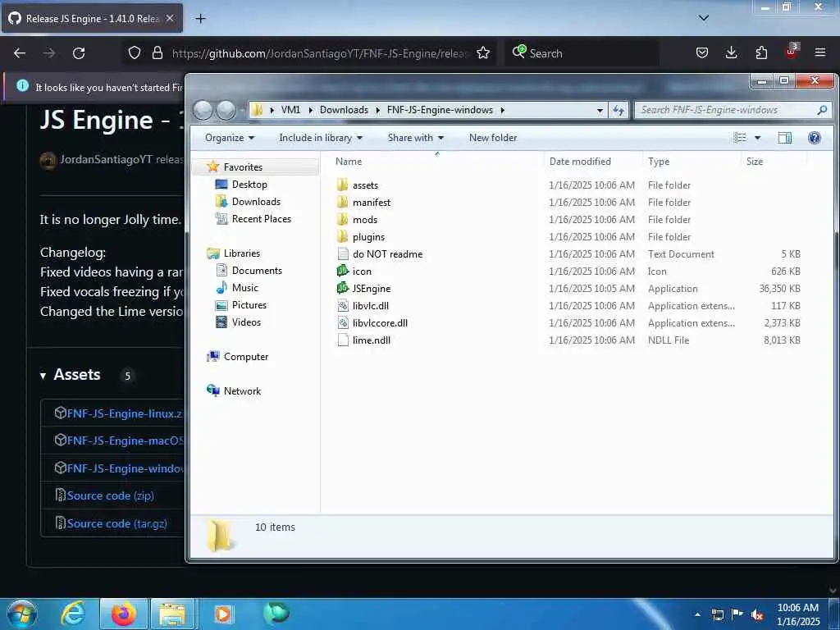Sort by the Type column header
This screenshot has width=840, height=630.
click(x=692, y=162)
